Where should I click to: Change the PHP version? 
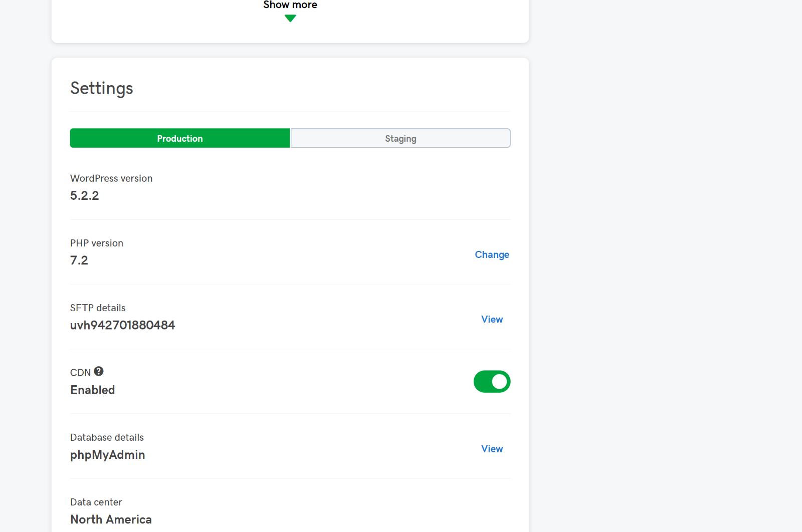coord(492,254)
